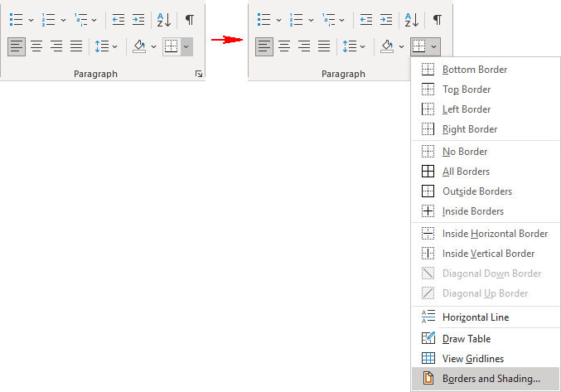Toggle Show/Hide paragraph marks in ribbon with open Borders menu
This screenshot has width=561, height=392.
click(x=438, y=19)
